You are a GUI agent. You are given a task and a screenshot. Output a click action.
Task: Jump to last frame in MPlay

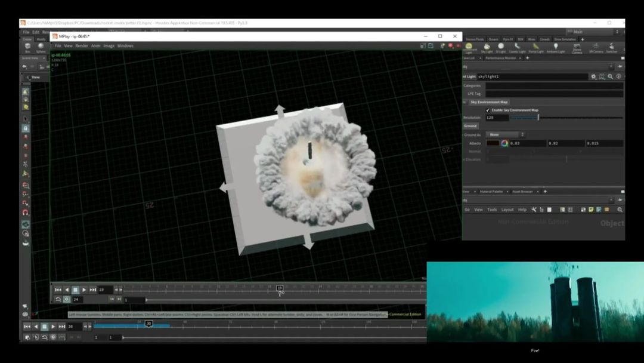coord(93,290)
